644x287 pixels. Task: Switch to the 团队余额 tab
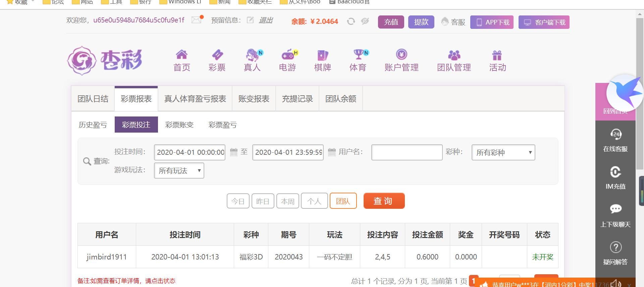pyautogui.click(x=341, y=99)
